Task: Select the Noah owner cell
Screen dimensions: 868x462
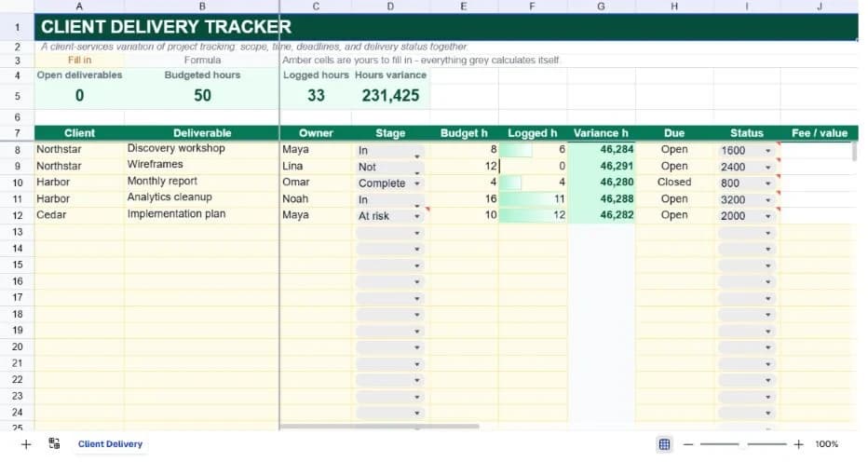Action: tap(316, 199)
